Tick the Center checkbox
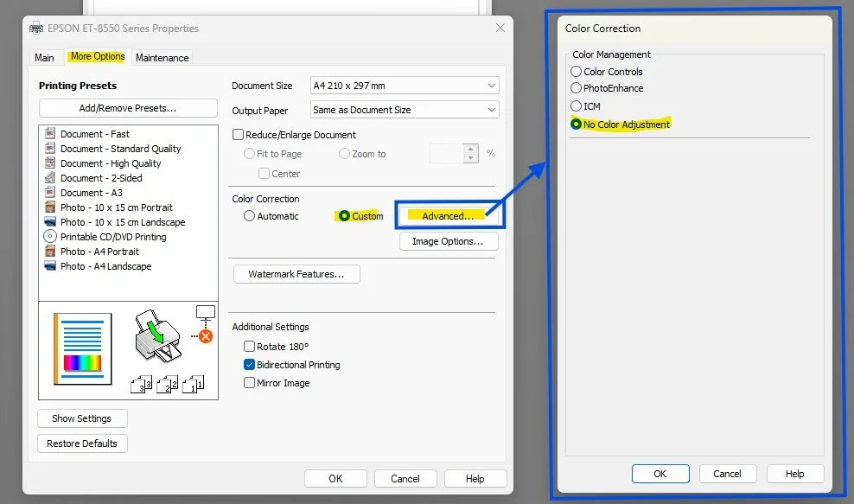854x504 pixels. tap(264, 173)
